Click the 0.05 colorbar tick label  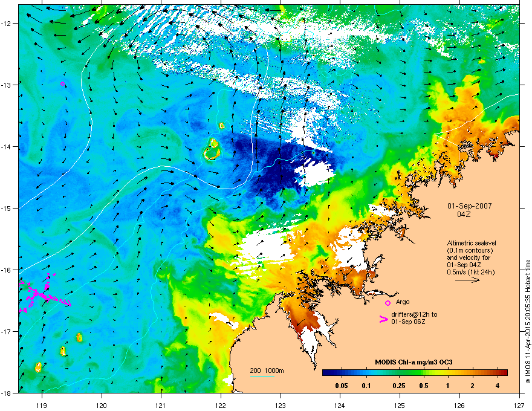342,386
